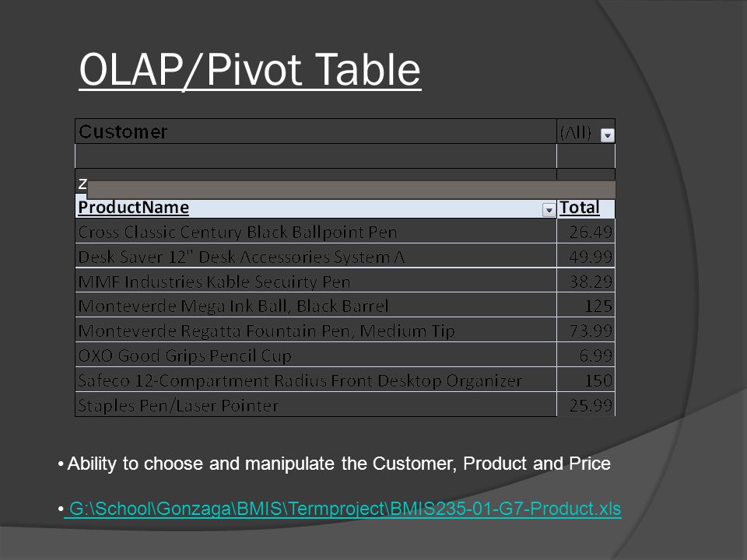Select the Customer field label cell
Image resolution: width=747 pixels, height=560 pixels.
click(315, 131)
